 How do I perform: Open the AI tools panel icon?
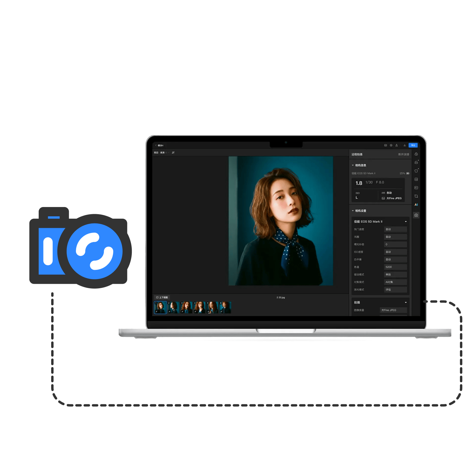pos(416,205)
